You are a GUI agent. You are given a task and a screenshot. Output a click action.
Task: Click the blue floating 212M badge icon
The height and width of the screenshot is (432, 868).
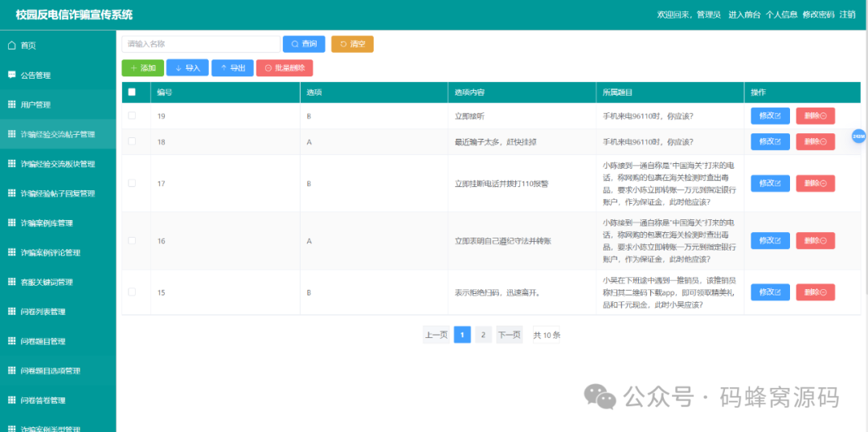click(858, 136)
